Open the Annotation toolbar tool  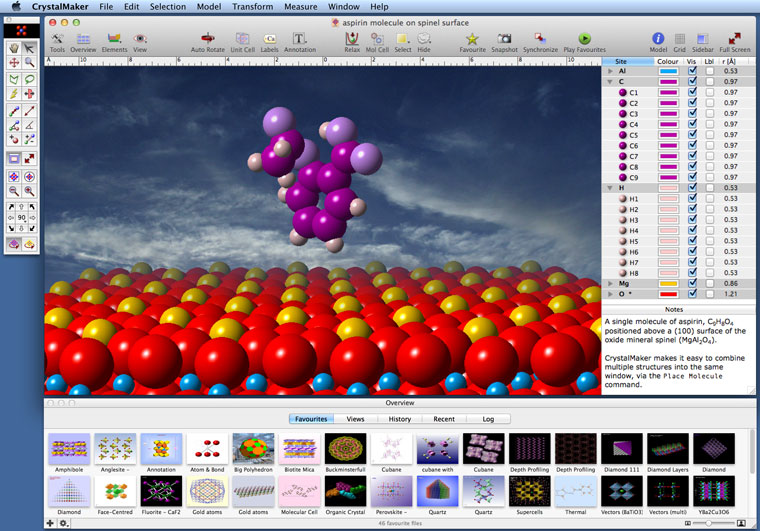(300, 43)
